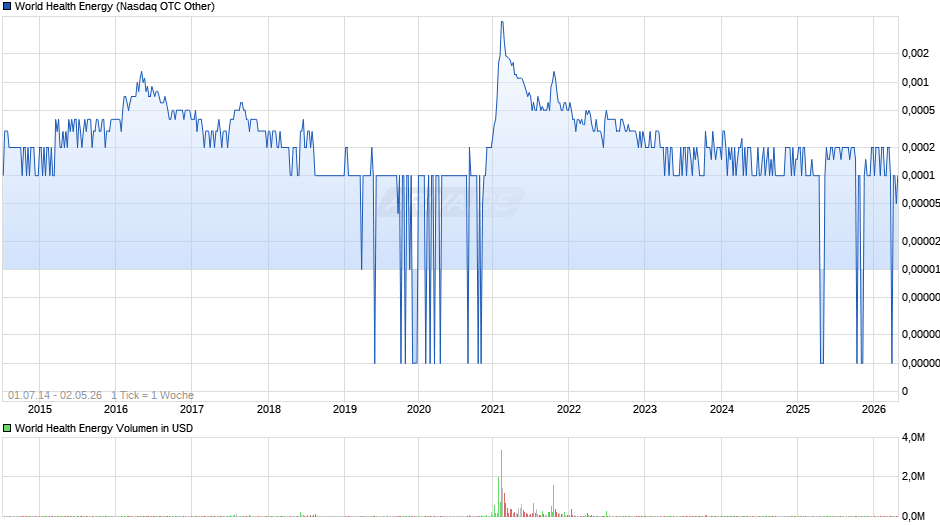This screenshot has width=940, height=526.
Task: Select the 2024 year label on the x-axis
Action: coord(722,409)
